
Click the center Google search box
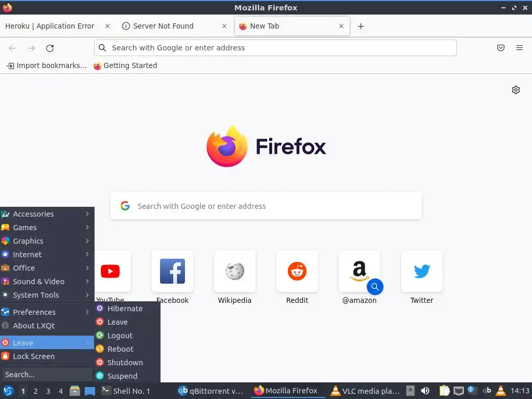[266, 206]
